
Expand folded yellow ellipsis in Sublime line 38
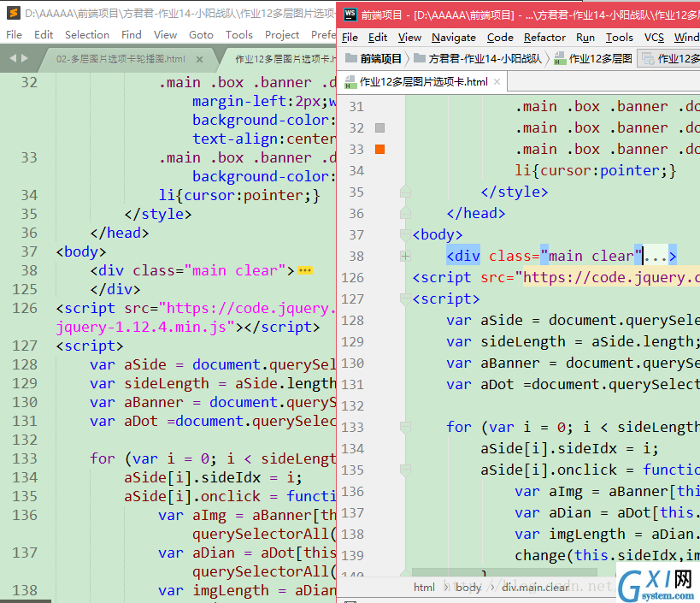pyautogui.click(x=305, y=270)
